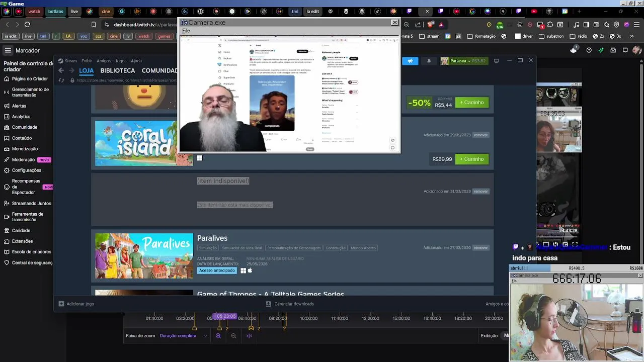Click Adicionar jogo in Steam
This screenshot has width=644, height=362.
coord(76,304)
